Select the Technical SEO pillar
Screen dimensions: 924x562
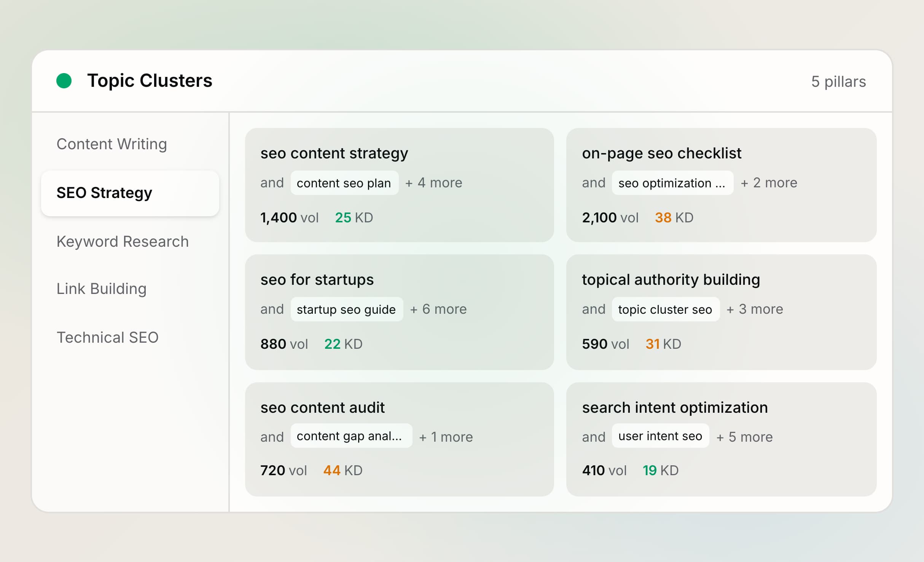108,337
